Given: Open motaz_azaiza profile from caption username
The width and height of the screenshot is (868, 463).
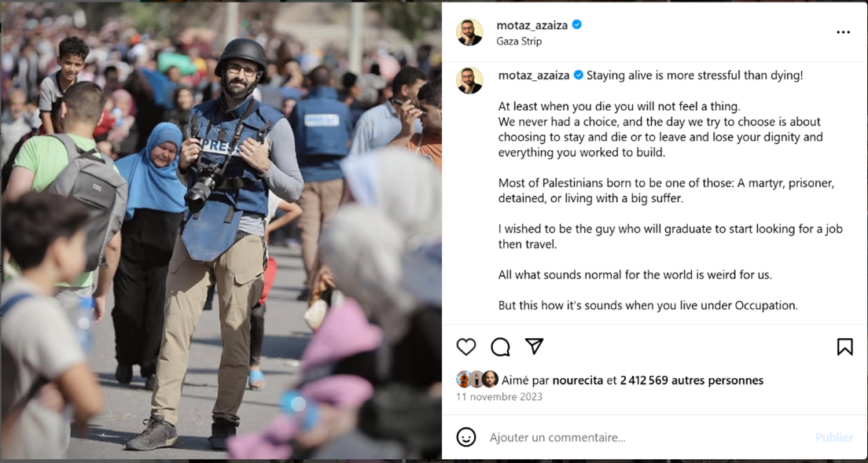Looking at the screenshot, I should [534, 75].
